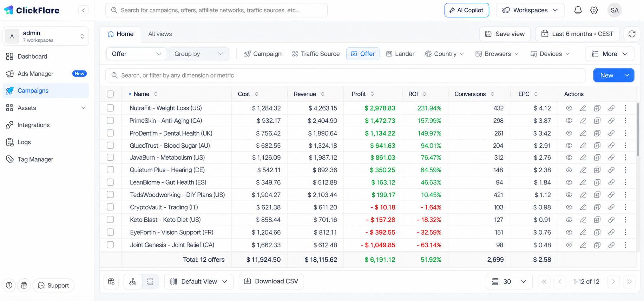Image resolution: width=644 pixels, height=301 pixels.
Task: Open the 30 rows per page dropdown
Action: tap(509, 281)
